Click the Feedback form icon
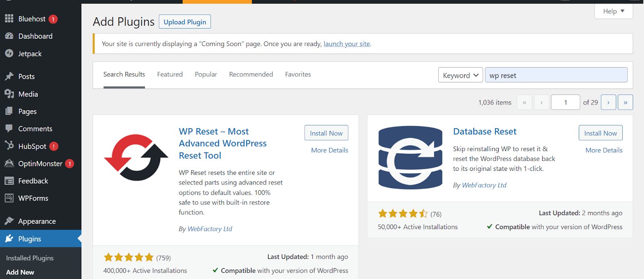 tap(9, 181)
